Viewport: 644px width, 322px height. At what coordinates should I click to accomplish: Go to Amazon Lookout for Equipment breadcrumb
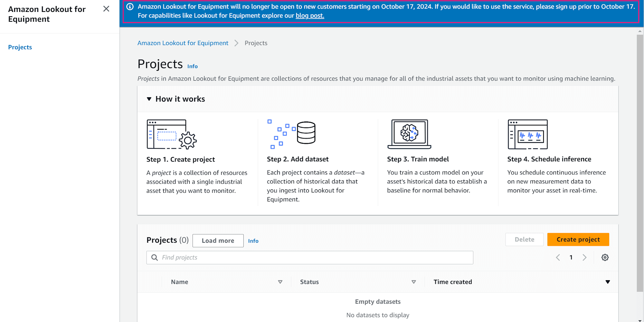pyautogui.click(x=183, y=43)
